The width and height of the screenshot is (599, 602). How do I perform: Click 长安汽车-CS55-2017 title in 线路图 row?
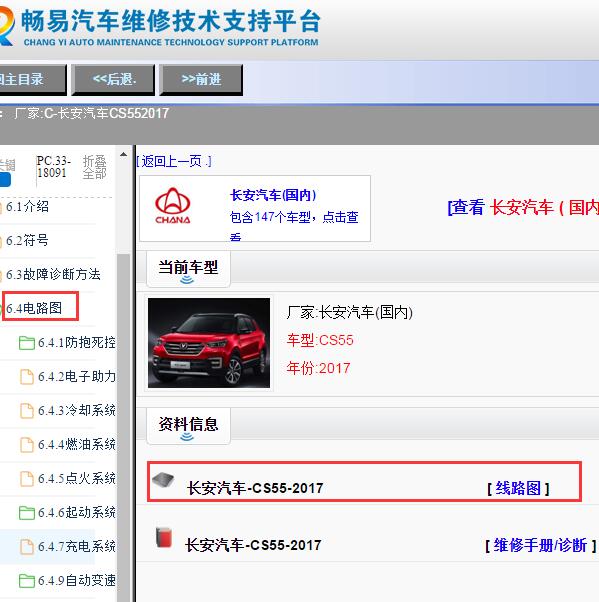pyautogui.click(x=255, y=488)
